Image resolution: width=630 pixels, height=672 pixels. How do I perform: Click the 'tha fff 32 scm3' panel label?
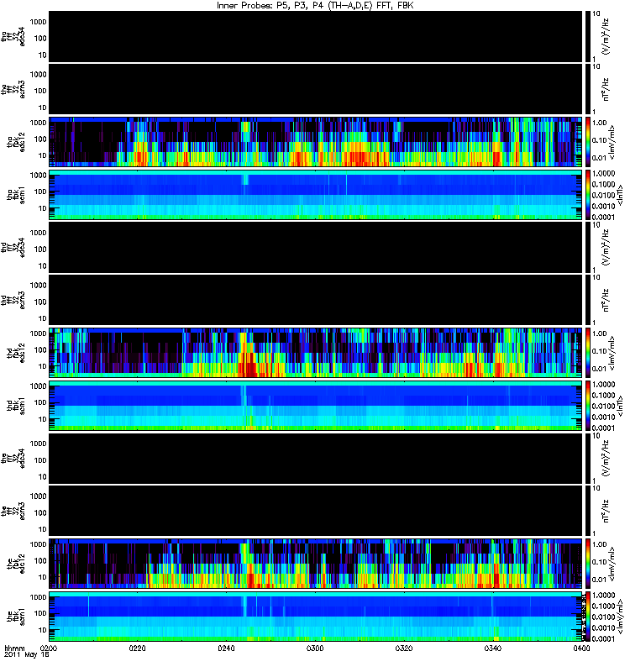(x=13, y=89)
